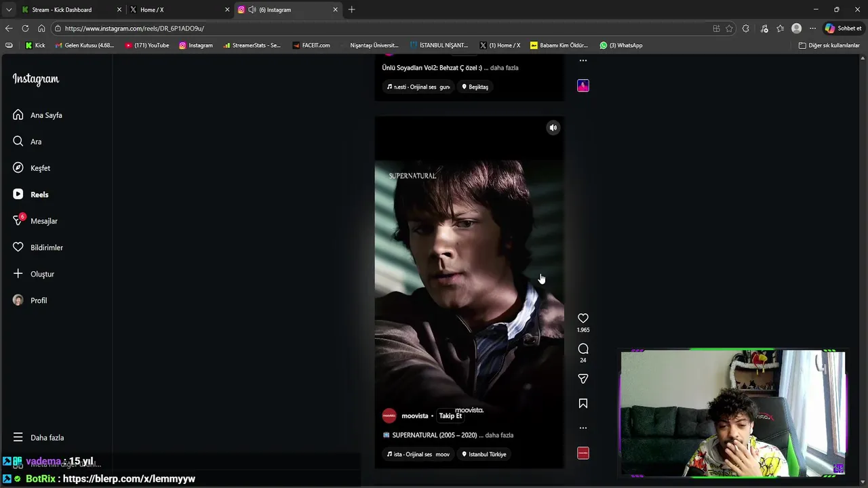Open more options beside the moovista reel
Viewport: 868px width, 488px height.
pyautogui.click(x=583, y=428)
